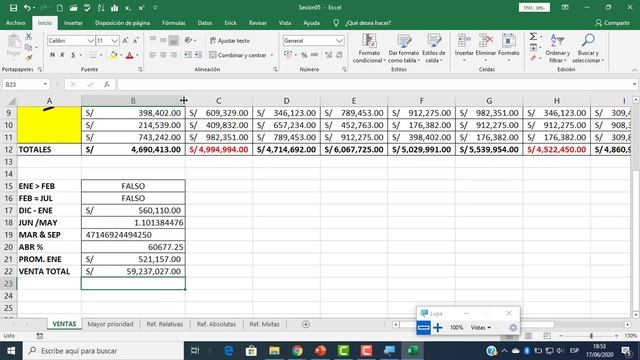Open the Mayor prioridad sheet tab
The width and height of the screenshot is (640, 360).
[x=110, y=324]
